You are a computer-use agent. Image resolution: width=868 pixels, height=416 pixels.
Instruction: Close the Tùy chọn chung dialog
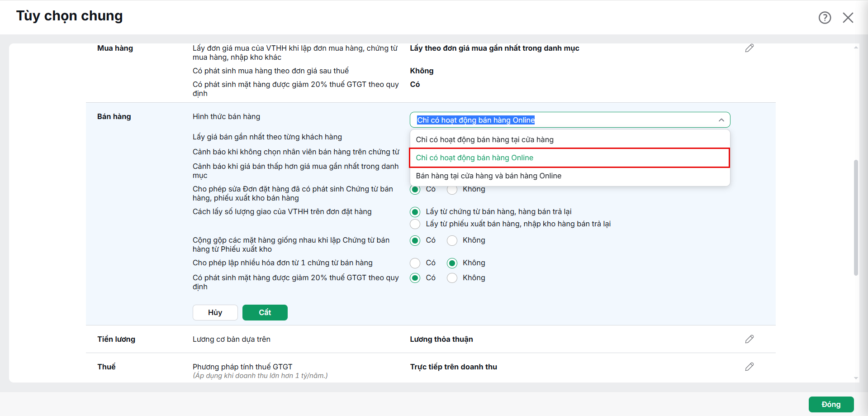pyautogui.click(x=848, y=18)
